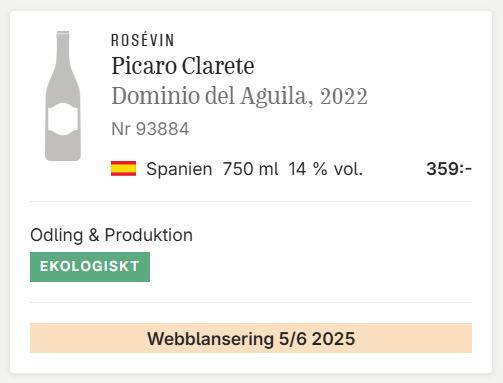
Task: Click the date 5/6 2025 in the banner
Action: point(317,339)
